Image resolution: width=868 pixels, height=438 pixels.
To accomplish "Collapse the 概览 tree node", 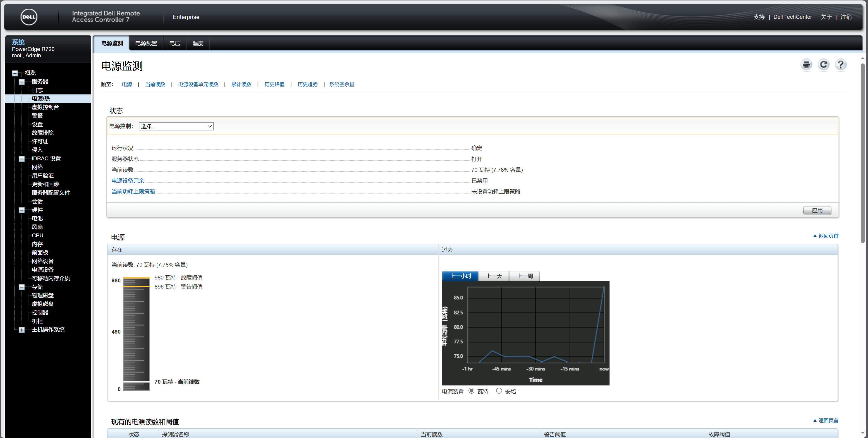I will point(15,73).
